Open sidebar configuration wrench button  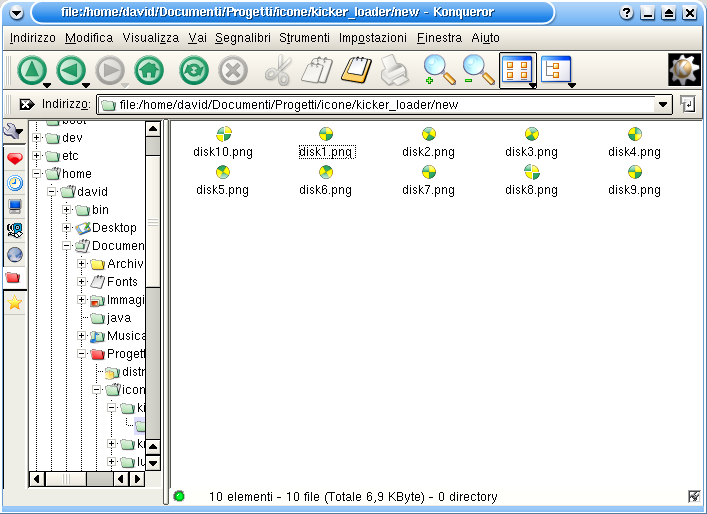[x=14, y=132]
